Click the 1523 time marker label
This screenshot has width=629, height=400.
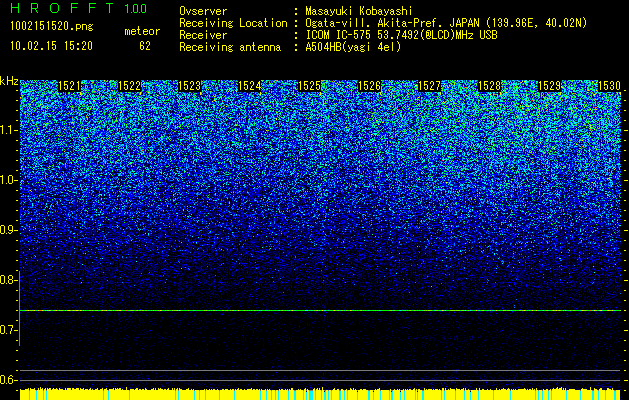pyautogui.click(x=189, y=86)
